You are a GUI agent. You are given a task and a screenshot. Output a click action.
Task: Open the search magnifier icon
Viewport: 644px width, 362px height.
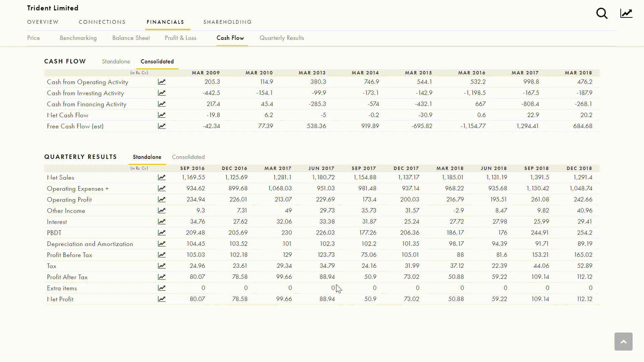[602, 14]
